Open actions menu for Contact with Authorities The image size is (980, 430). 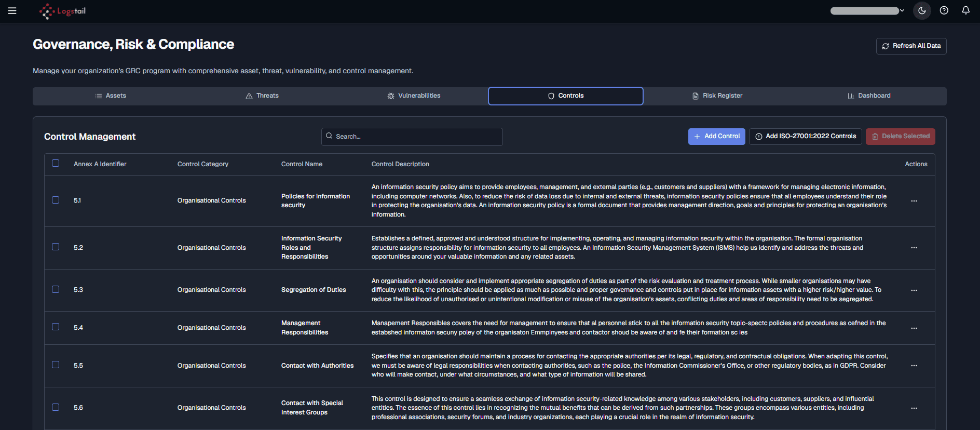click(x=914, y=366)
